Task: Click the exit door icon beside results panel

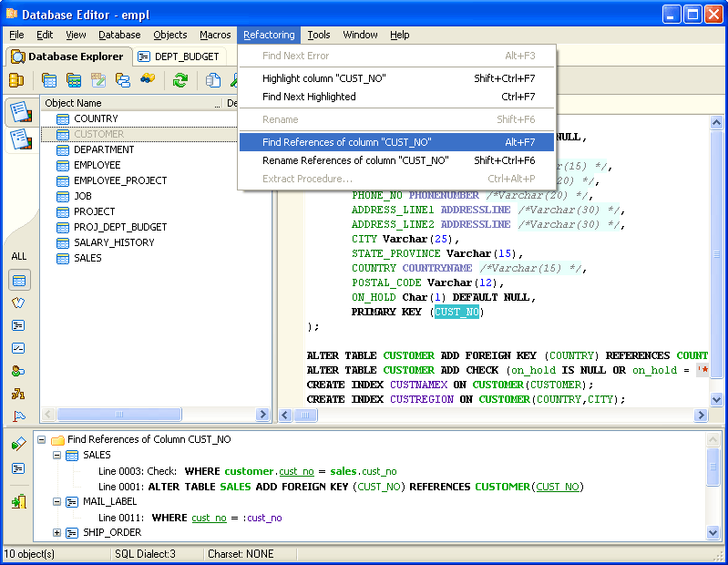Action: 19,501
